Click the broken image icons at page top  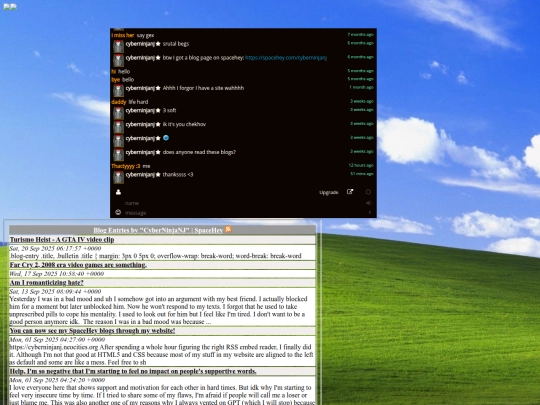click(x=10, y=7)
